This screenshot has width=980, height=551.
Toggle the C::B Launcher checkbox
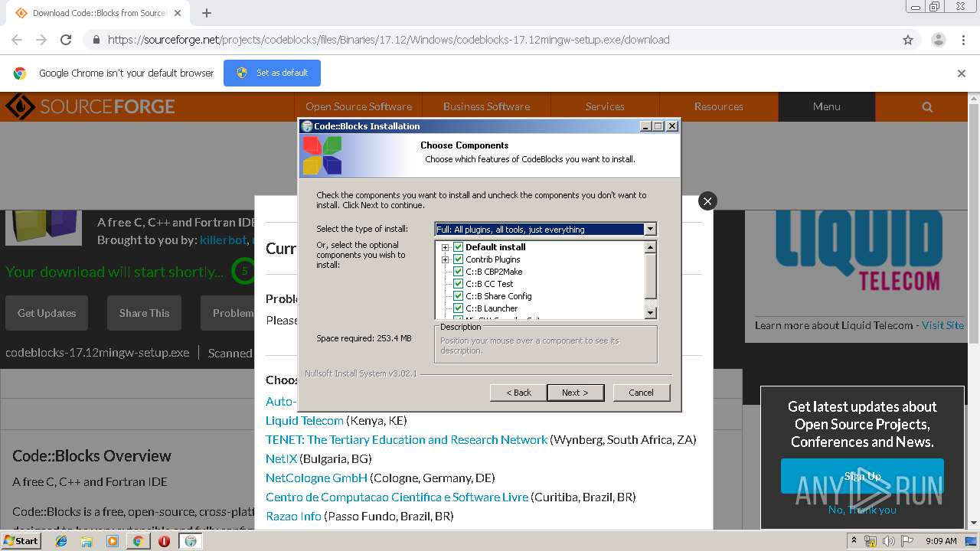tap(459, 308)
